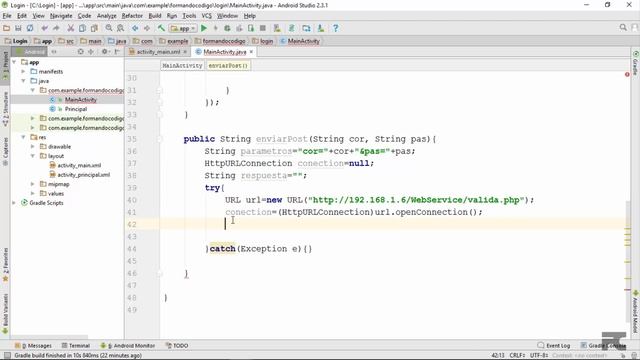Click the Cut scissors icon

pos(70,28)
